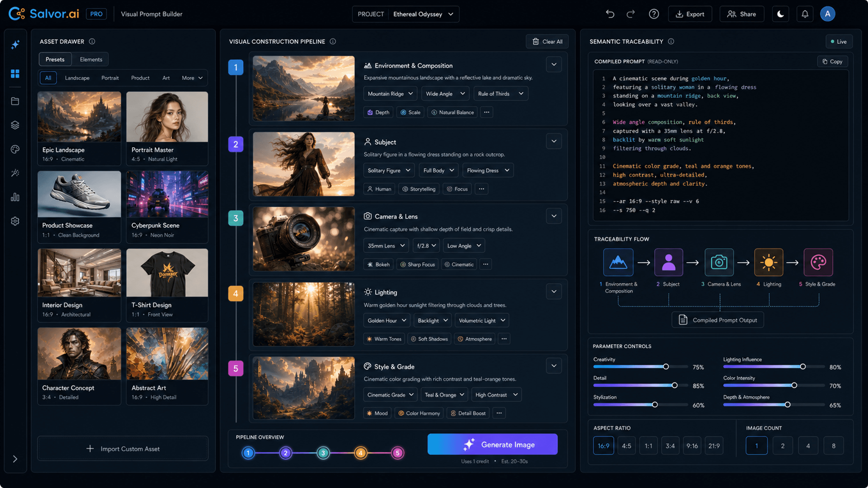Open the Ethereal Odyssey project dropdown
This screenshot has width=868, height=488.
point(423,14)
